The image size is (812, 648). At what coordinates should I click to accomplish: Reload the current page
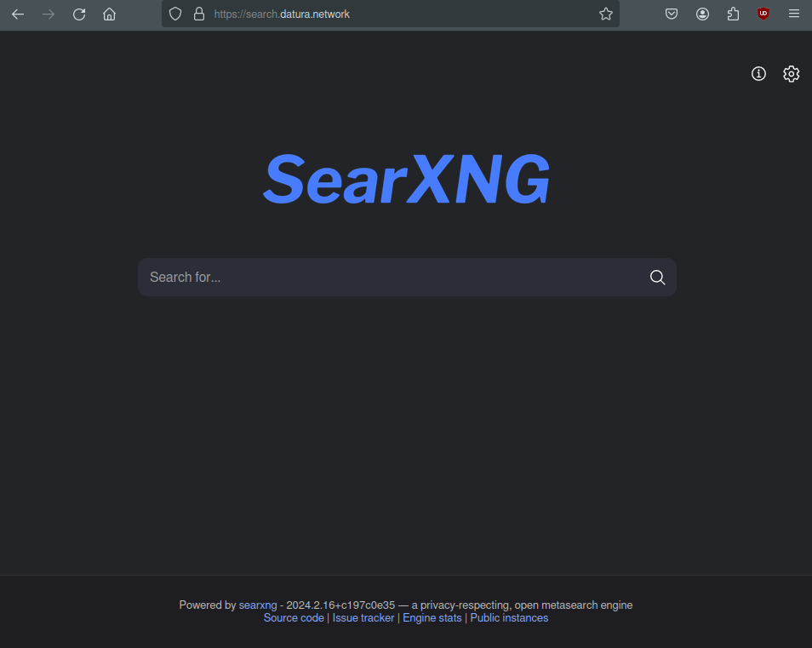pos(78,14)
